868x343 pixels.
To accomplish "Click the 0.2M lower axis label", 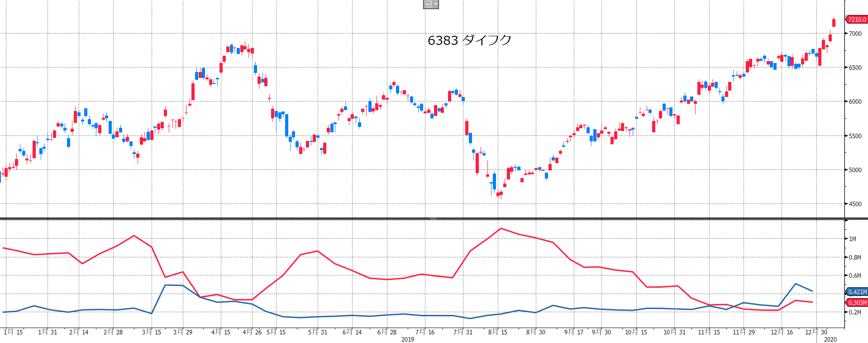I will click(x=854, y=312).
